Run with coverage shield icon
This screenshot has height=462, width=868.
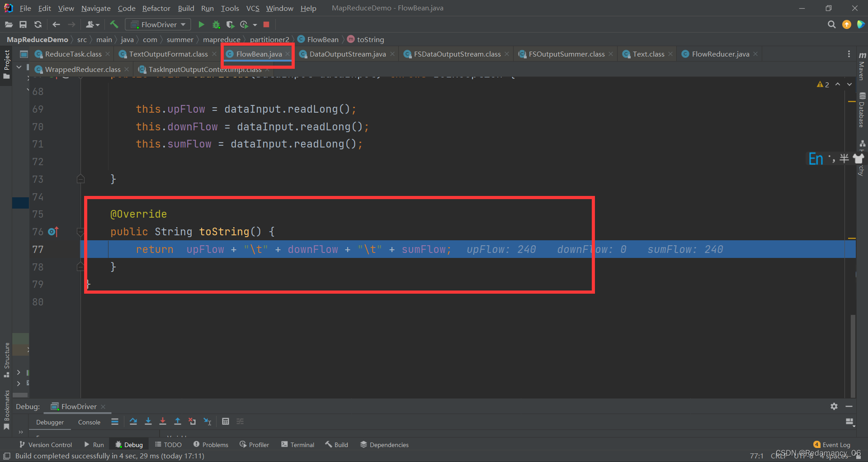click(x=230, y=24)
